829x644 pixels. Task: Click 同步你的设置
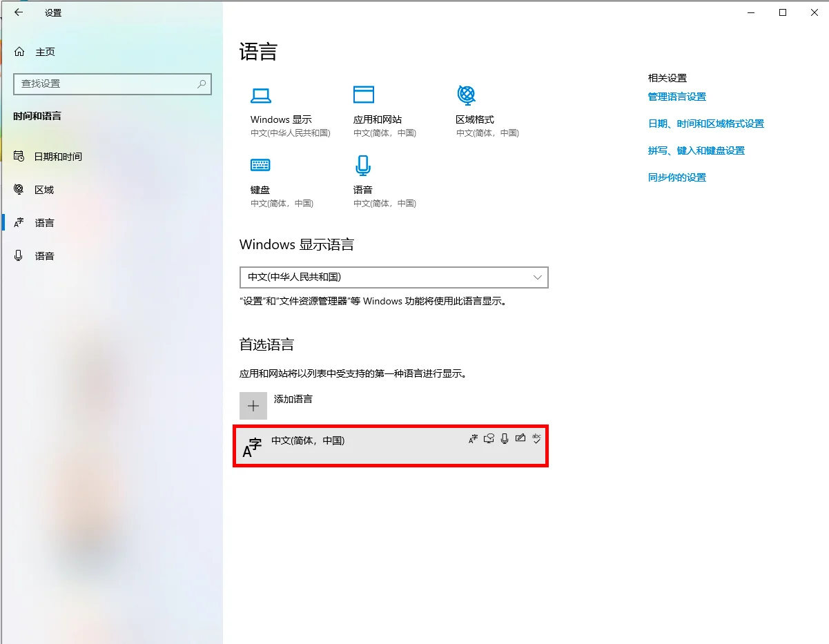pos(676,177)
